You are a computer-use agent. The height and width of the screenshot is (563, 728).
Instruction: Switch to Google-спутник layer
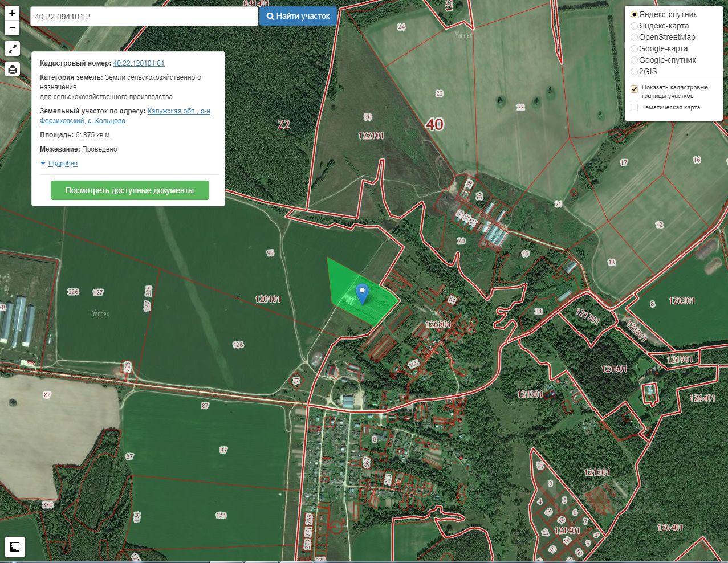(634, 60)
